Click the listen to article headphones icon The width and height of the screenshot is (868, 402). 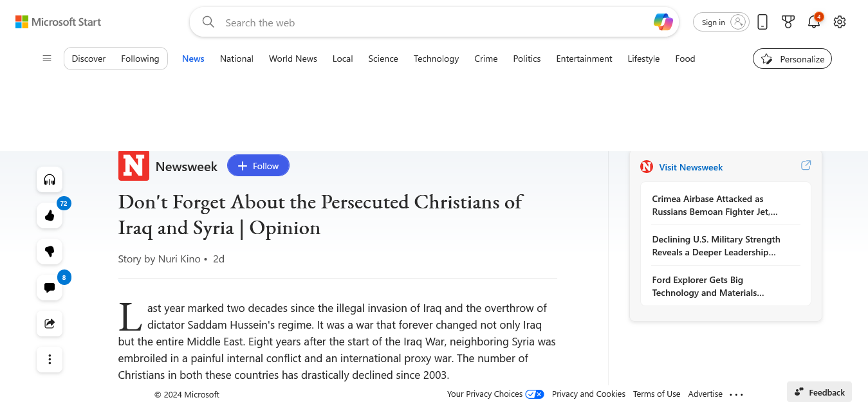[x=50, y=179]
